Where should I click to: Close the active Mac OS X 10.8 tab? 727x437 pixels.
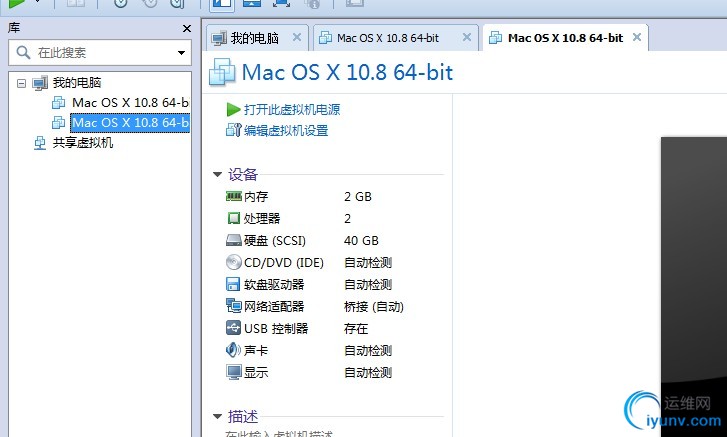point(637,37)
